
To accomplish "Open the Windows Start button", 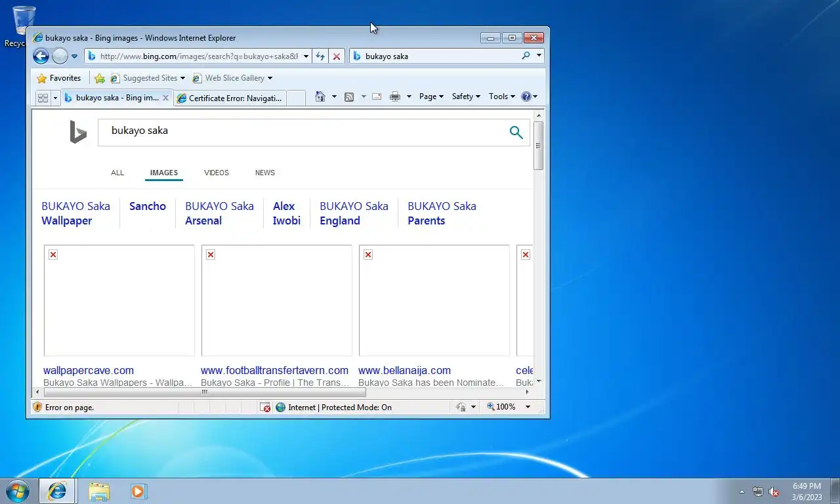I will [x=17, y=491].
